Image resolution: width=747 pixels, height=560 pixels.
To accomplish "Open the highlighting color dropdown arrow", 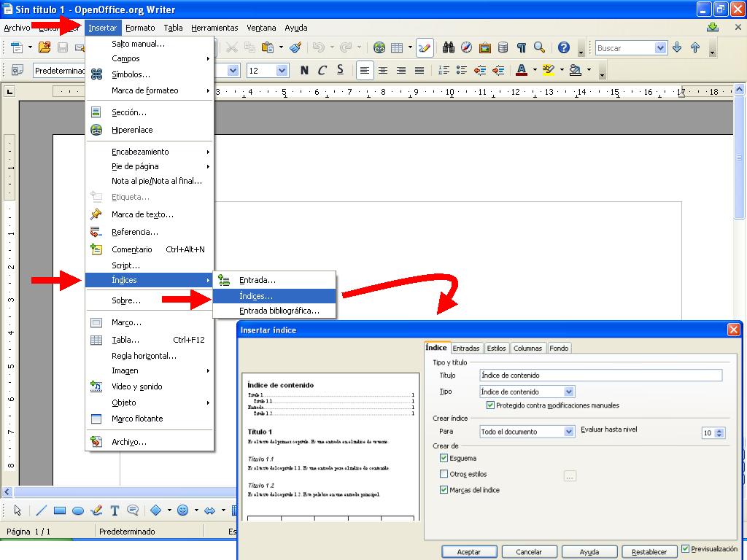I will coord(562,71).
